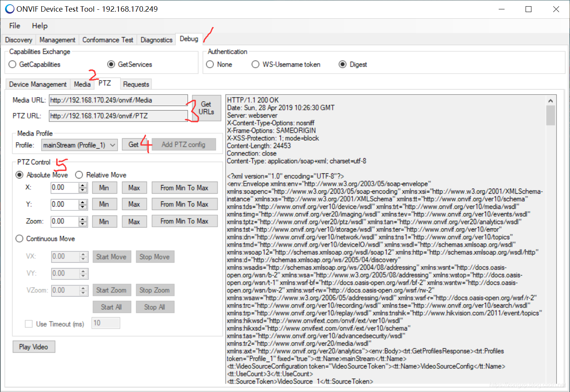Viewport: 570px width, 392px height.
Task: Click the Start Zoom button
Action: pyautogui.click(x=111, y=290)
